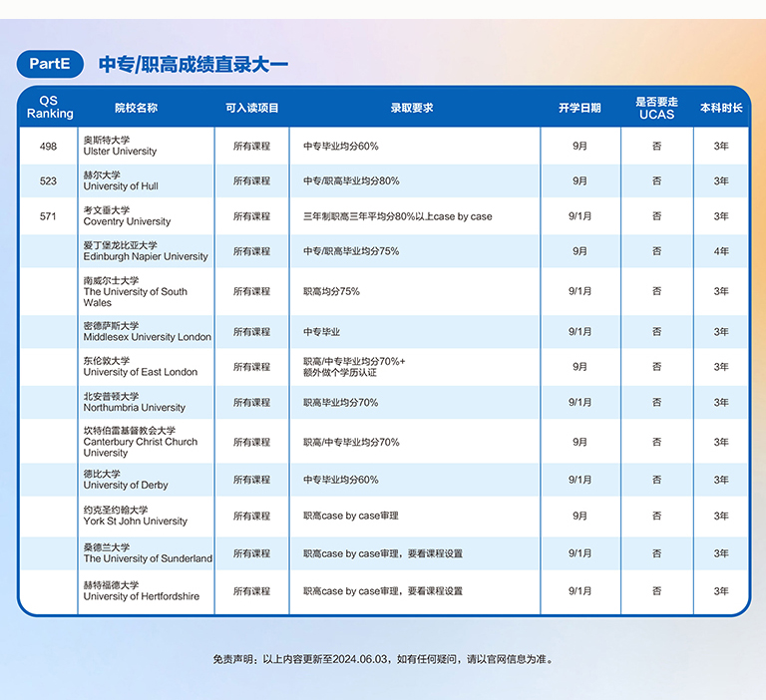Select requirement 中专/职高毕业均分80% for Hull
Viewport: 766px width, 700px height.
tap(351, 181)
